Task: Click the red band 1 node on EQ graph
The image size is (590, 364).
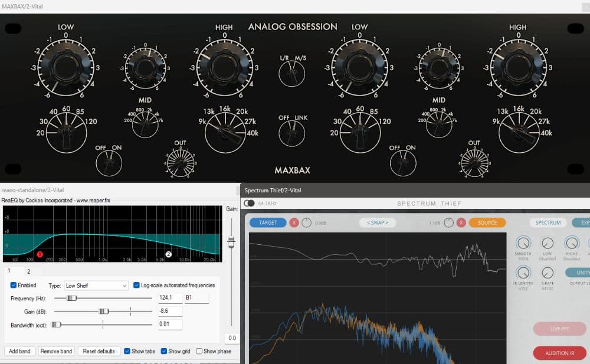Action: (40, 254)
